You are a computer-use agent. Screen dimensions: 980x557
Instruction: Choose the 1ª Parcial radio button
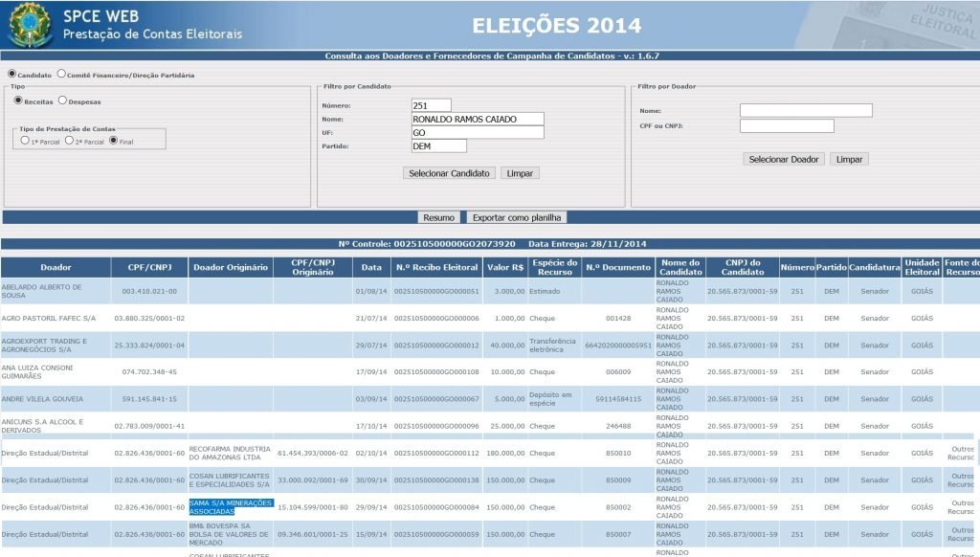[25, 140]
